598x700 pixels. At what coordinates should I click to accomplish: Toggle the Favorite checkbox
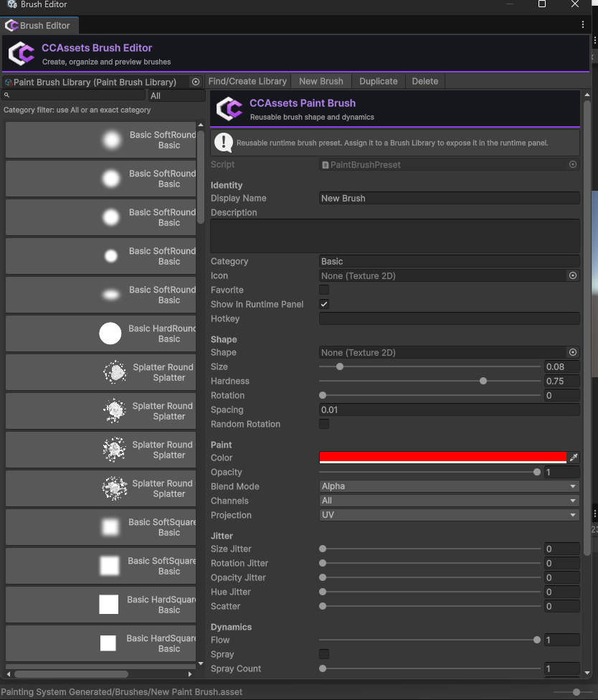(324, 290)
